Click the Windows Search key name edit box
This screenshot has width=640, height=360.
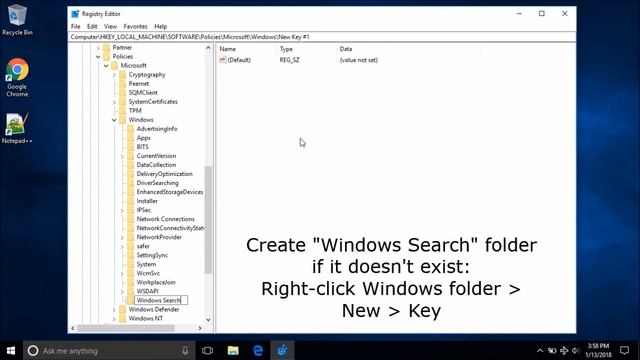point(161,300)
